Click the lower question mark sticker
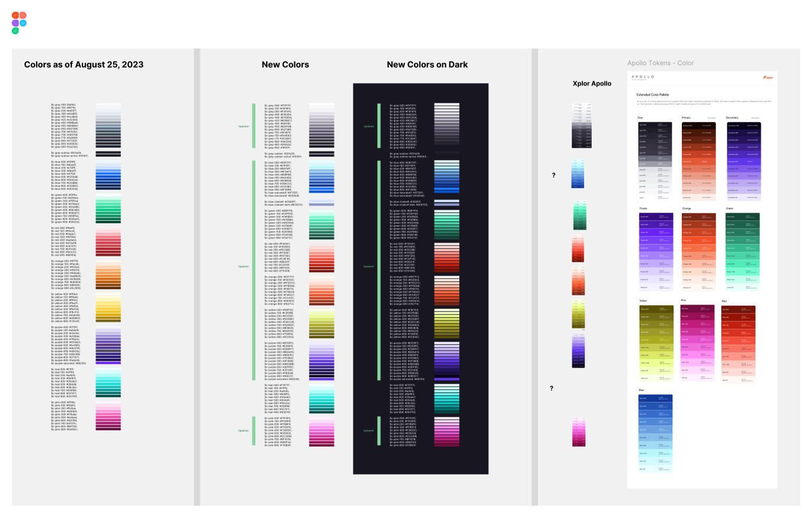The height and width of the screenshot is (518, 812). [550, 389]
